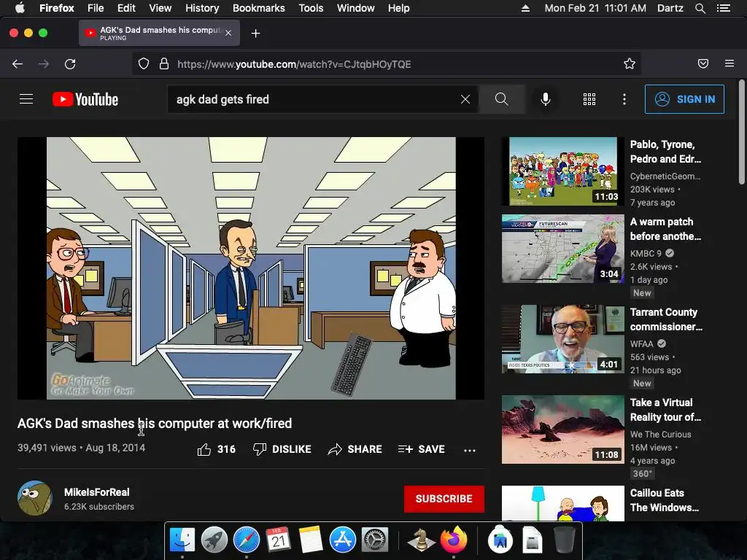Bookmark this page with star icon
The image size is (747, 560).
tap(630, 64)
